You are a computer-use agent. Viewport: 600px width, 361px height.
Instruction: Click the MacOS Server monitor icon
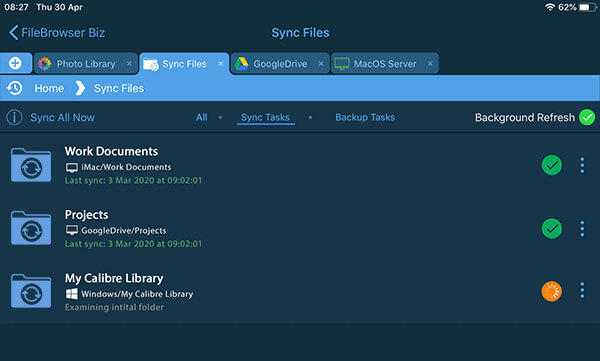(341, 64)
